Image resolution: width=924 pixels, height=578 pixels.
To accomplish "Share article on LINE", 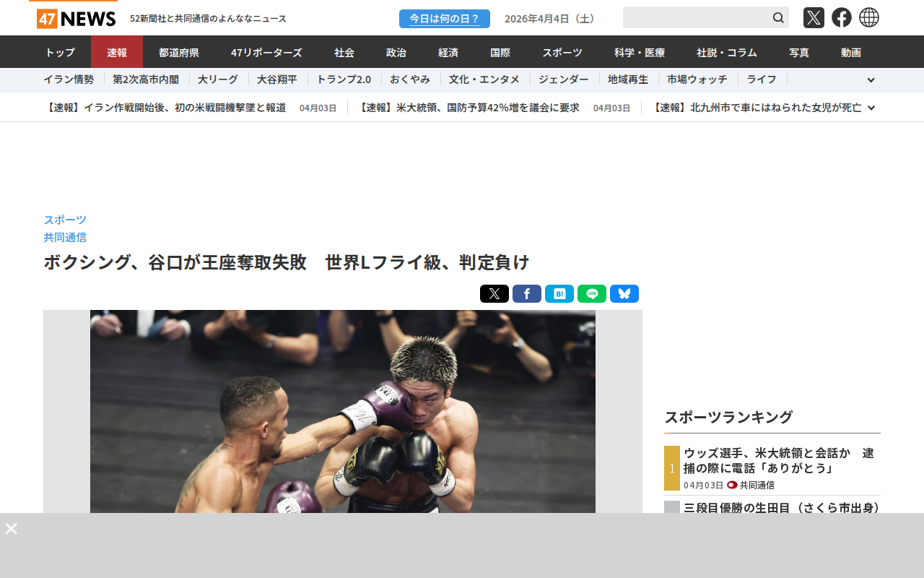I will click(x=592, y=294).
